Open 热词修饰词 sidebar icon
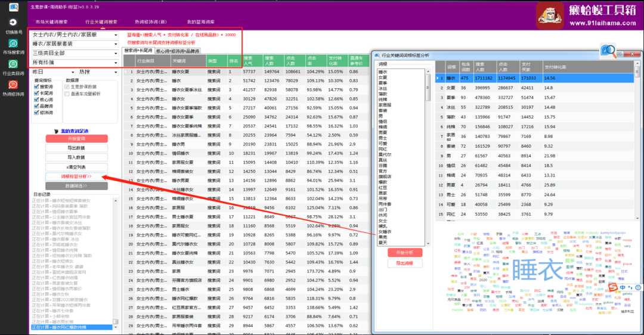Screen dimensions: 644x335 pos(13,85)
